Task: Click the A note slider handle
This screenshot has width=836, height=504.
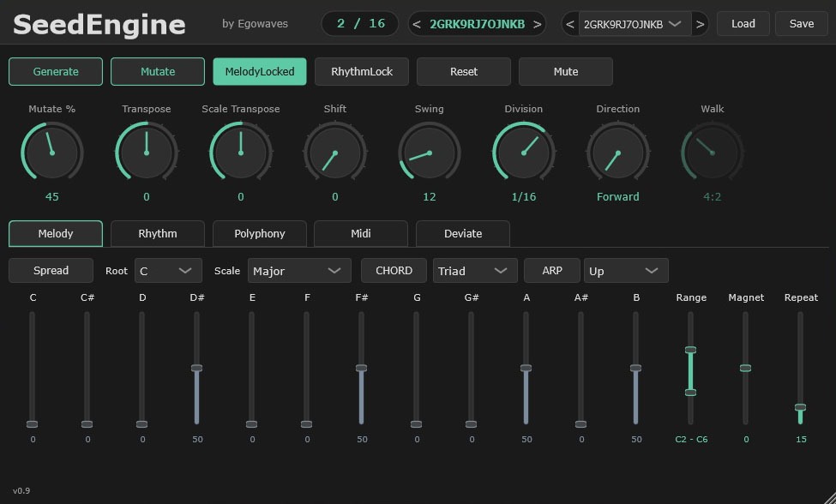Action: (x=526, y=368)
